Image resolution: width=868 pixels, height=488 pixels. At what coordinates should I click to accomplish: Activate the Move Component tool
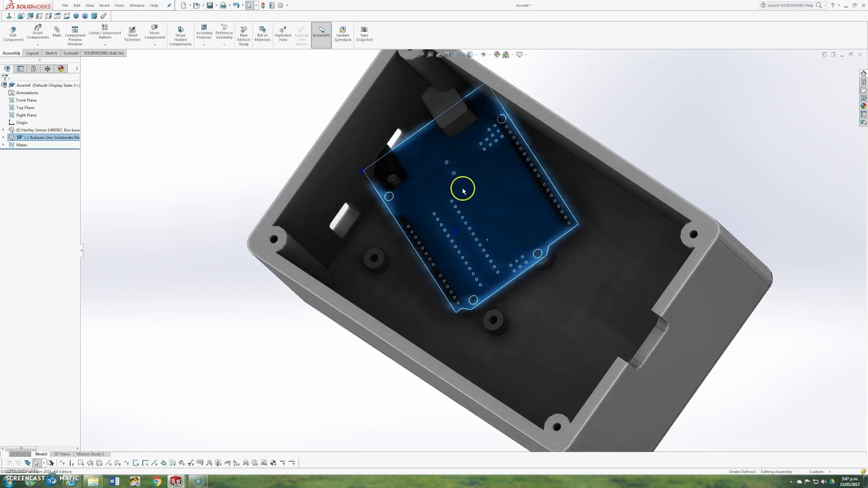[155, 32]
